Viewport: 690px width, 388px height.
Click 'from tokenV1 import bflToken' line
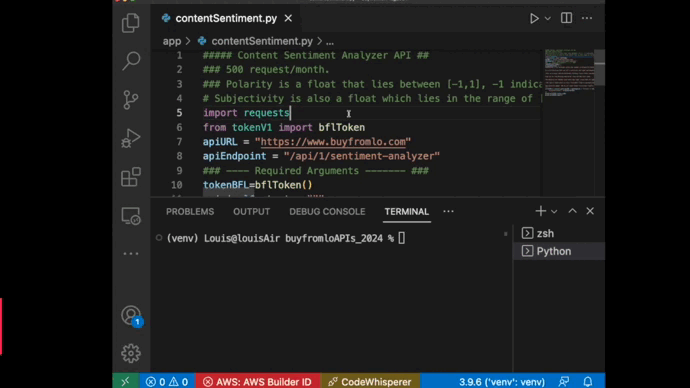[284, 128]
